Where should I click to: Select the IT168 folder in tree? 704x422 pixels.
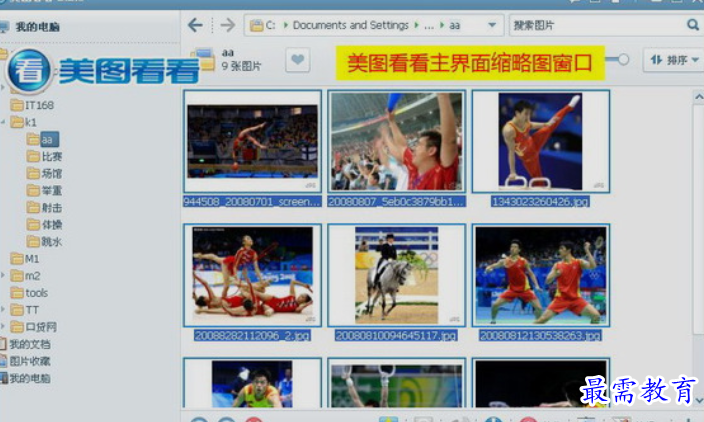(x=32, y=105)
